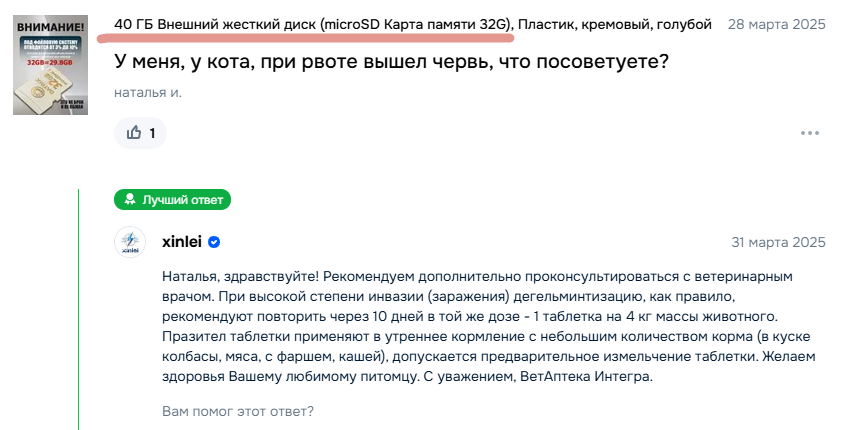Click the Лучший ответ green badge label
The height and width of the screenshot is (430, 847).
[172, 200]
